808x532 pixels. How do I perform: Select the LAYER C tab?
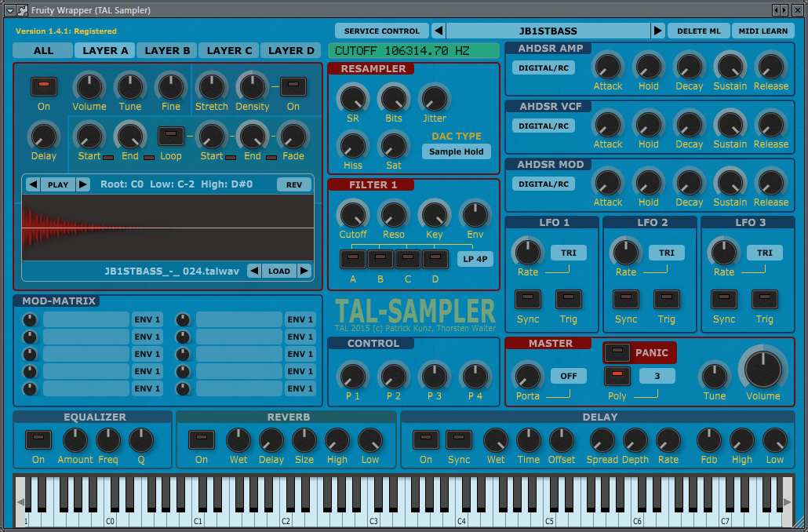(x=229, y=50)
